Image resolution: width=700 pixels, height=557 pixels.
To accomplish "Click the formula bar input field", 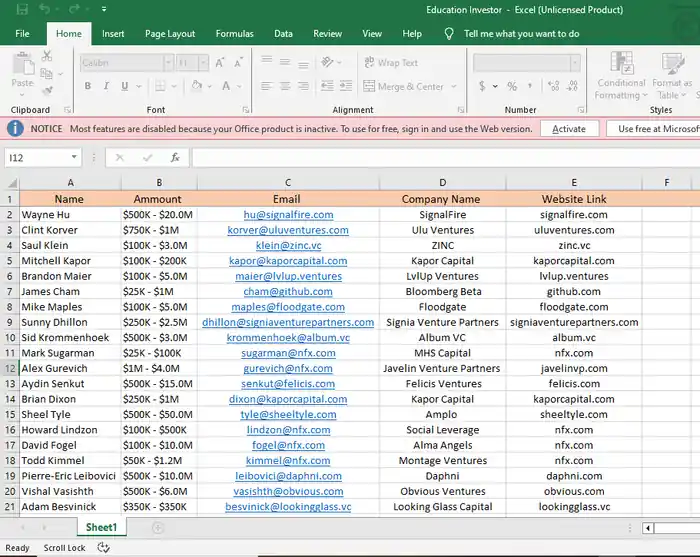I will pos(446,158).
